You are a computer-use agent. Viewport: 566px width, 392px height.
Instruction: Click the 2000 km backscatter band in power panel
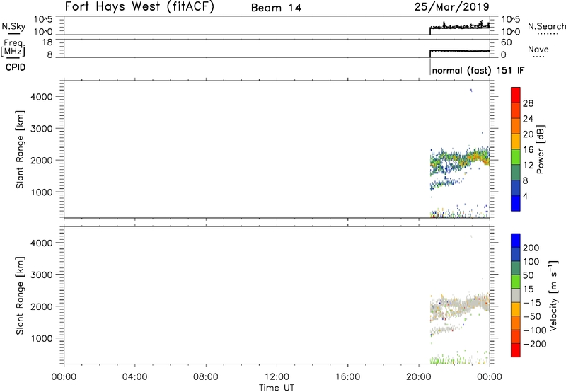459,160
